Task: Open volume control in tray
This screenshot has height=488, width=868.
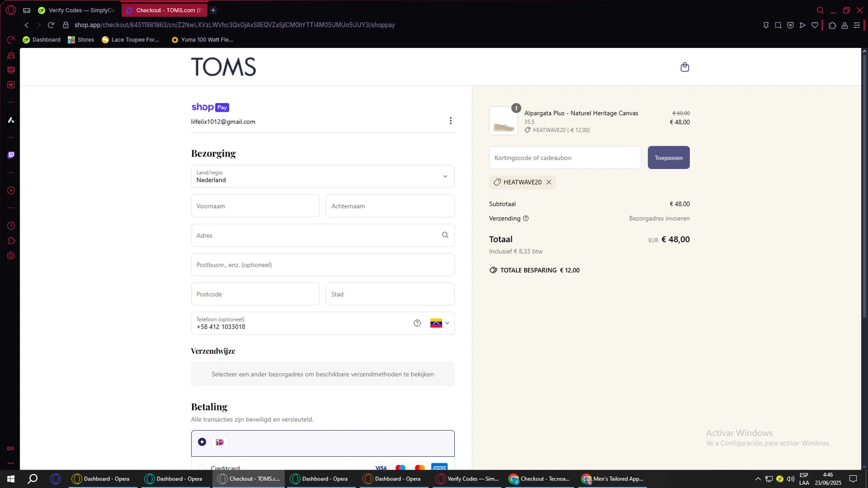Action: 790,479
